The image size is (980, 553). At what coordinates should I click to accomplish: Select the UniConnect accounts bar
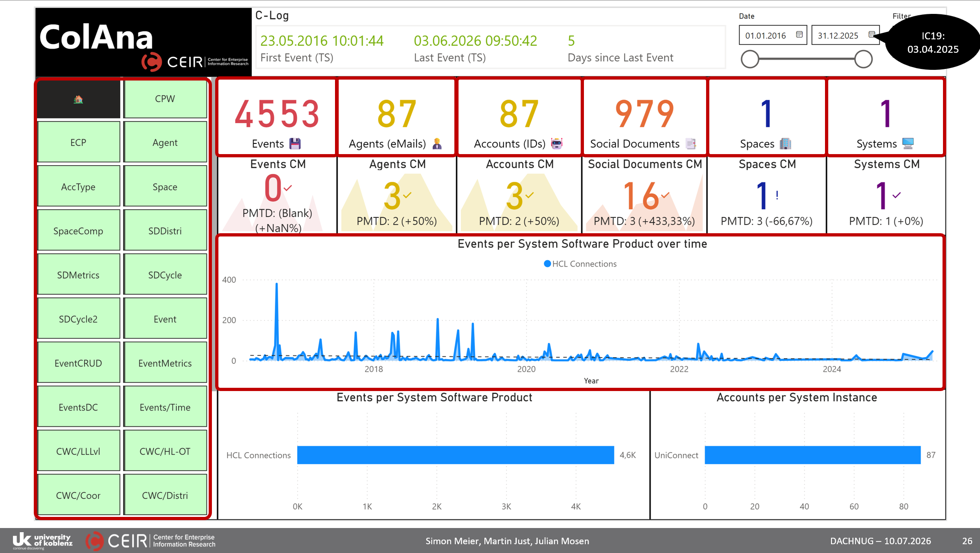(813, 455)
